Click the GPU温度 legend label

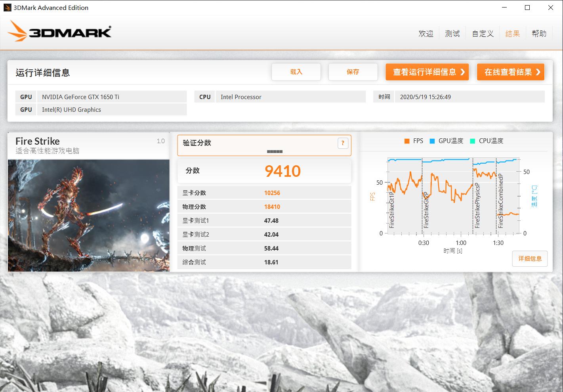[x=451, y=141]
